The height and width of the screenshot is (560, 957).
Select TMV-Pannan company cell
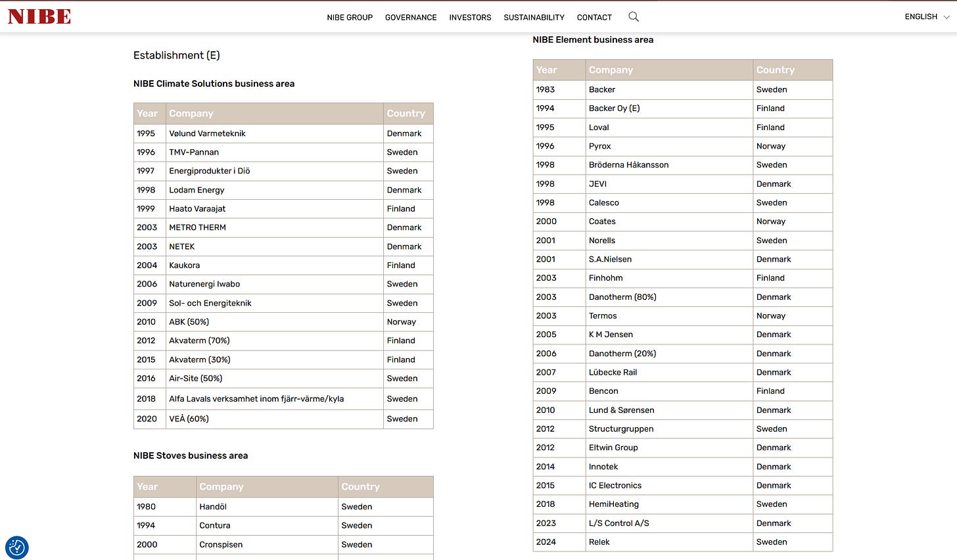point(274,152)
